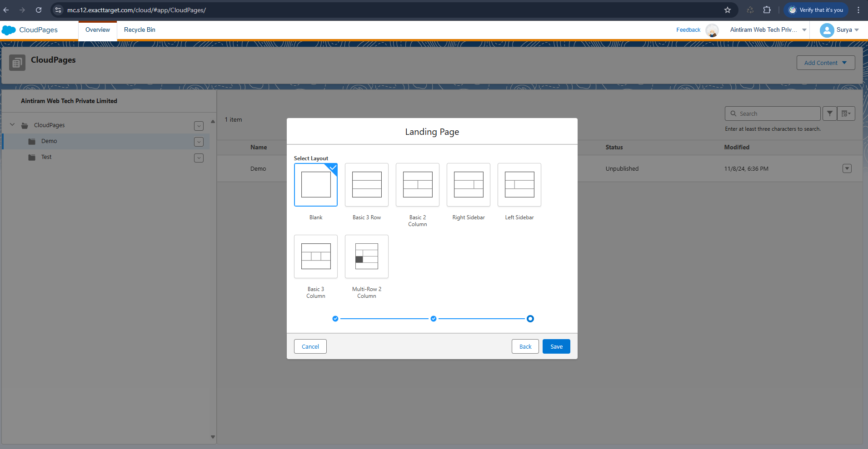Open the browser extensions puzzle icon

click(767, 10)
